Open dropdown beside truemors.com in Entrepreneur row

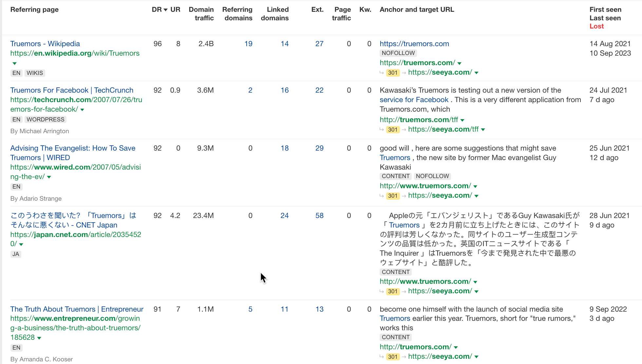click(x=456, y=347)
